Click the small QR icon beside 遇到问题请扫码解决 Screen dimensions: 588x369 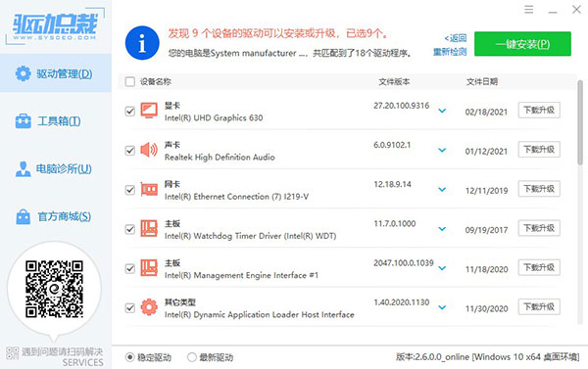click(x=13, y=353)
